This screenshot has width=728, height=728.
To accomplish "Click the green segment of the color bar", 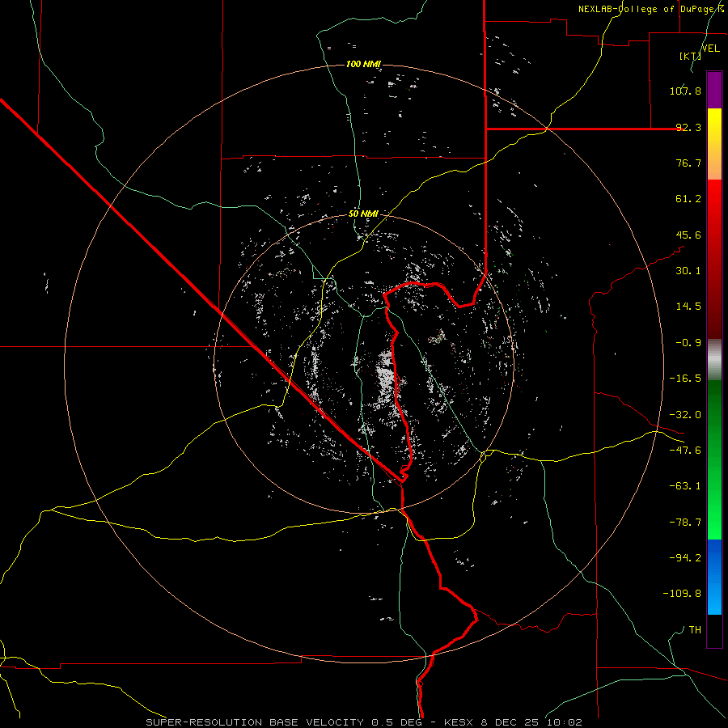I will [714, 459].
